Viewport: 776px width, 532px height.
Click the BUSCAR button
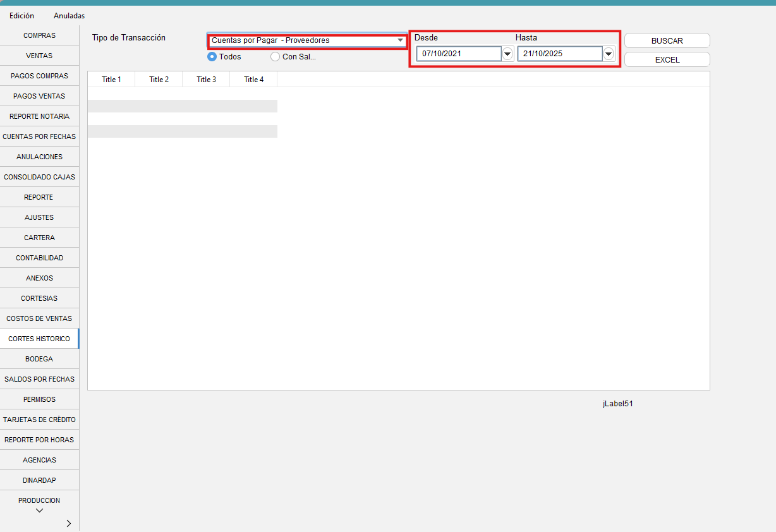pyautogui.click(x=667, y=40)
